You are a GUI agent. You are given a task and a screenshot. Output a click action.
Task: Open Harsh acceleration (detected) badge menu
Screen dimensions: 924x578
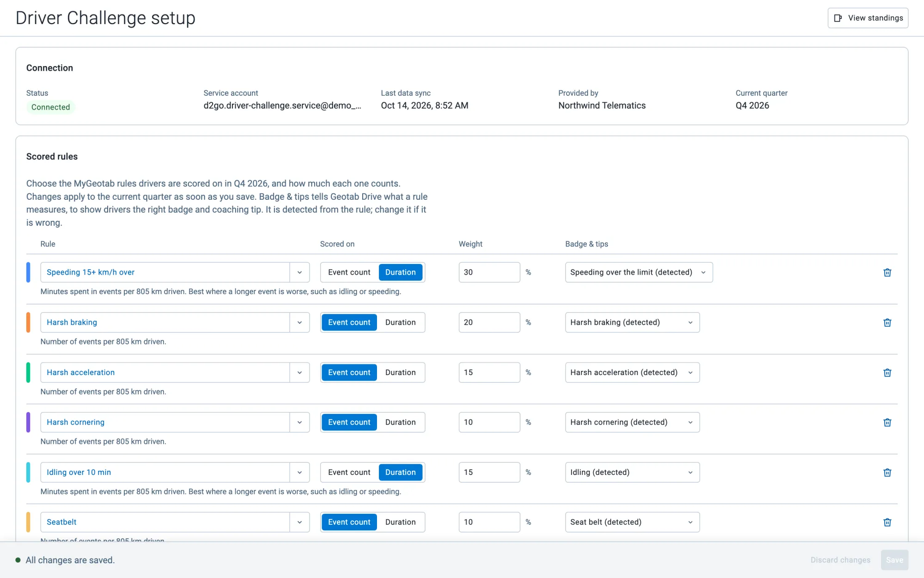point(632,372)
